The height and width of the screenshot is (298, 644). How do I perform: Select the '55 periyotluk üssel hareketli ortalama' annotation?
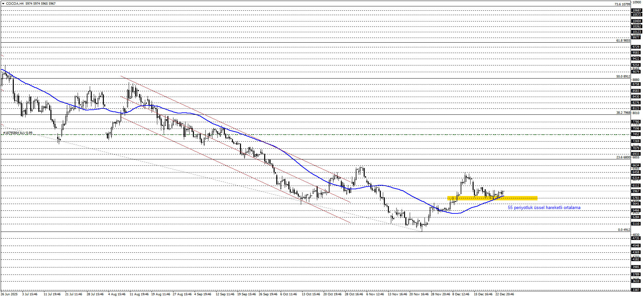544,208
